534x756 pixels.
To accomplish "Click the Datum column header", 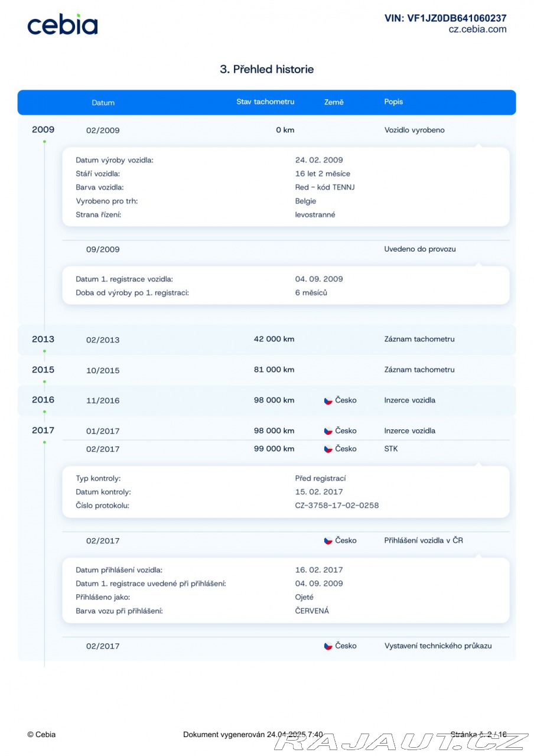I will pos(103,103).
